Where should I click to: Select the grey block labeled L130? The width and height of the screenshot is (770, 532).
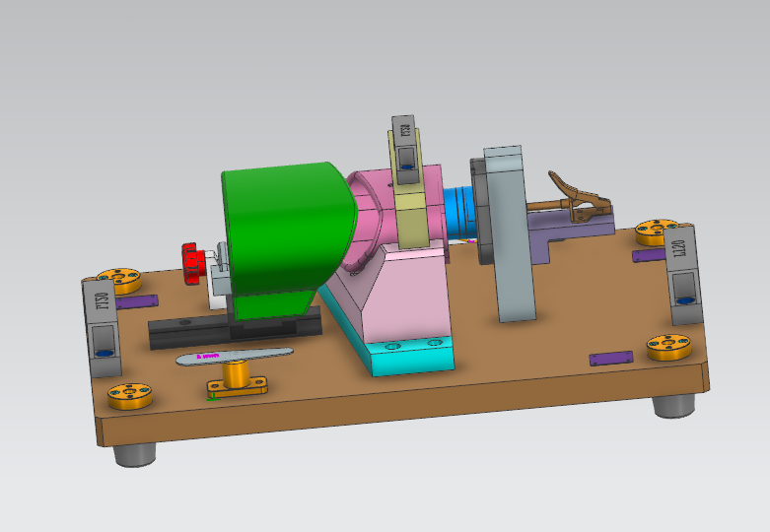coord(103,328)
